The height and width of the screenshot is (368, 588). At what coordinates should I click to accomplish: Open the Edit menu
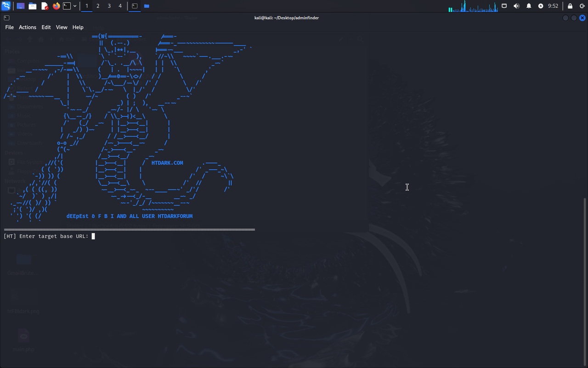[x=46, y=27]
